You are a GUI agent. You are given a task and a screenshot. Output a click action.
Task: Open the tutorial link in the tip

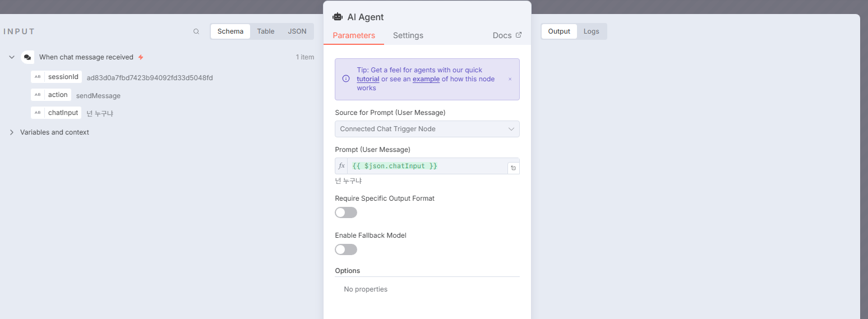pyautogui.click(x=368, y=79)
